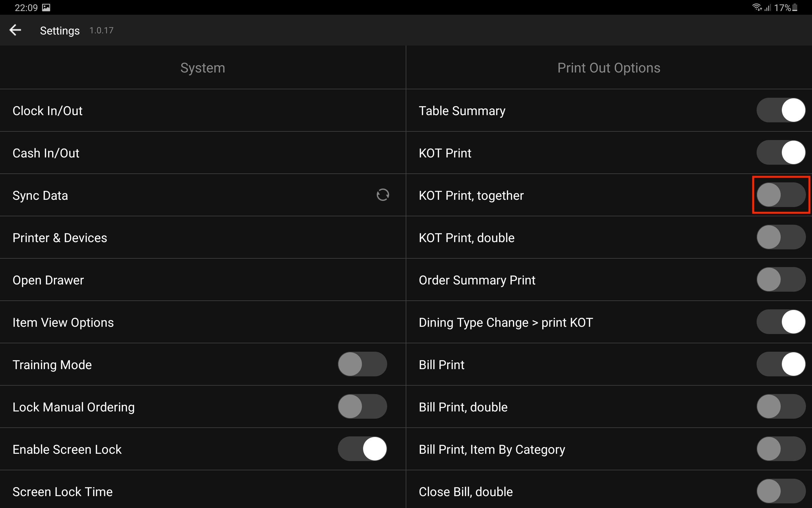
Task: Expand Item View Options
Action: coord(63,322)
